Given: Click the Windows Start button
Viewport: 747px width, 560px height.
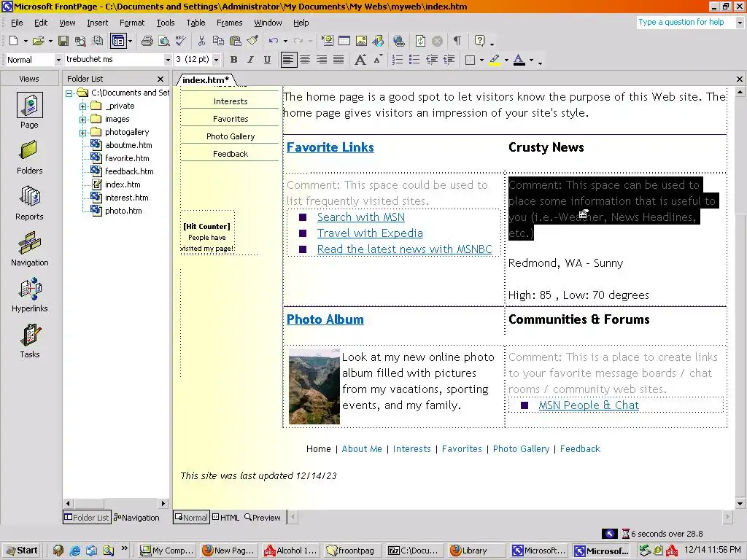Looking at the screenshot, I should point(22,551).
